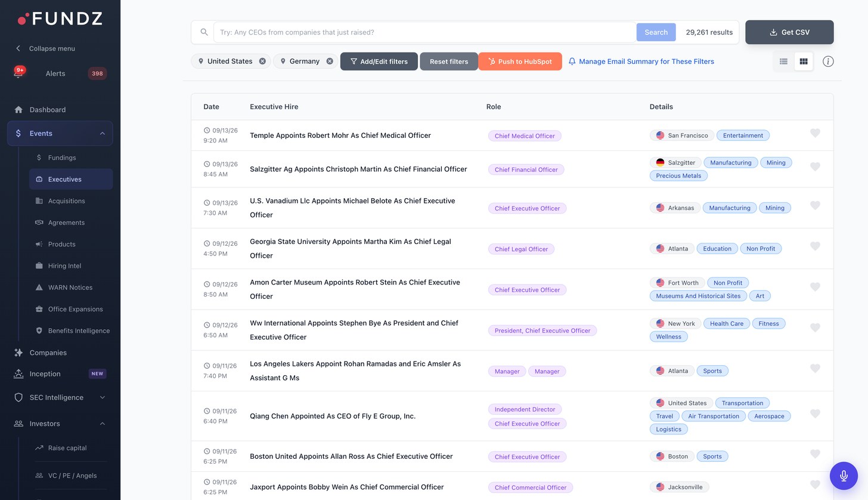Select the Executives menu item

click(x=71, y=179)
